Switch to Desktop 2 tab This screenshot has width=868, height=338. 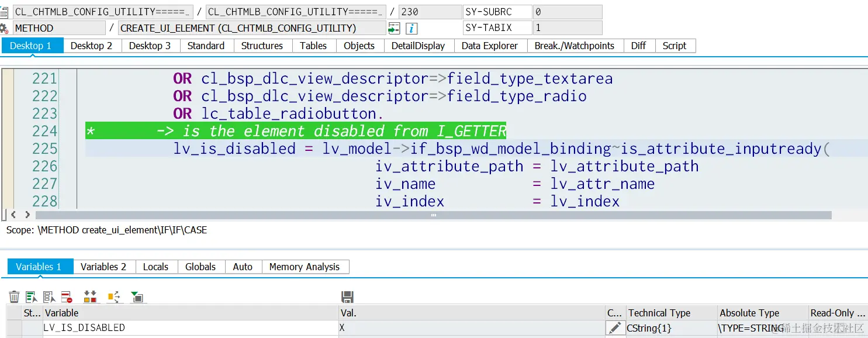pyautogui.click(x=91, y=46)
